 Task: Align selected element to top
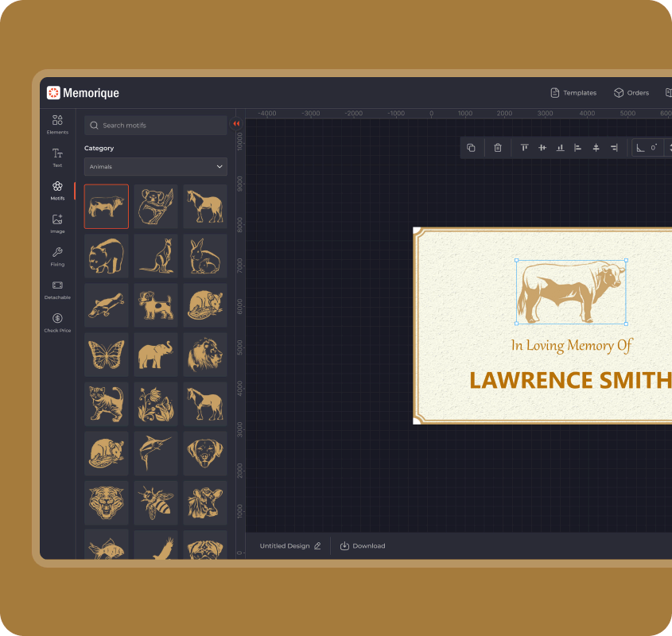[x=524, y=148]
